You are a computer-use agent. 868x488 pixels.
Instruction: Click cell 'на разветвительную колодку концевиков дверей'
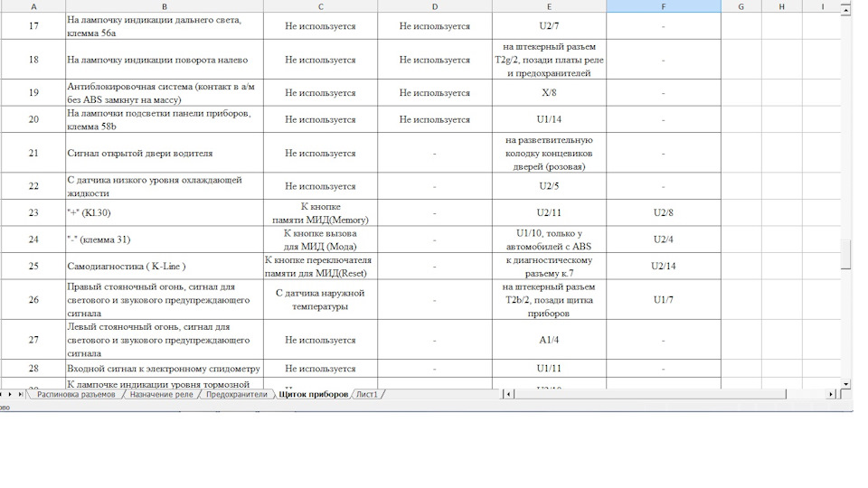pyautogui.click(x=549, y=154)
